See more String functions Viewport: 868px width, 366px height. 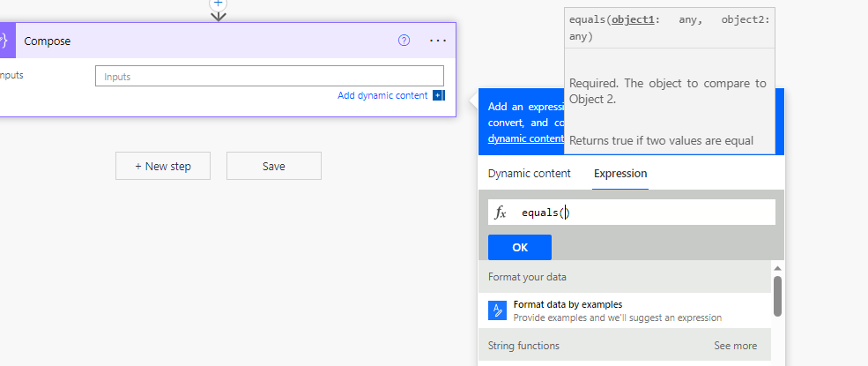pyautogui.click(x=735, y=346)
